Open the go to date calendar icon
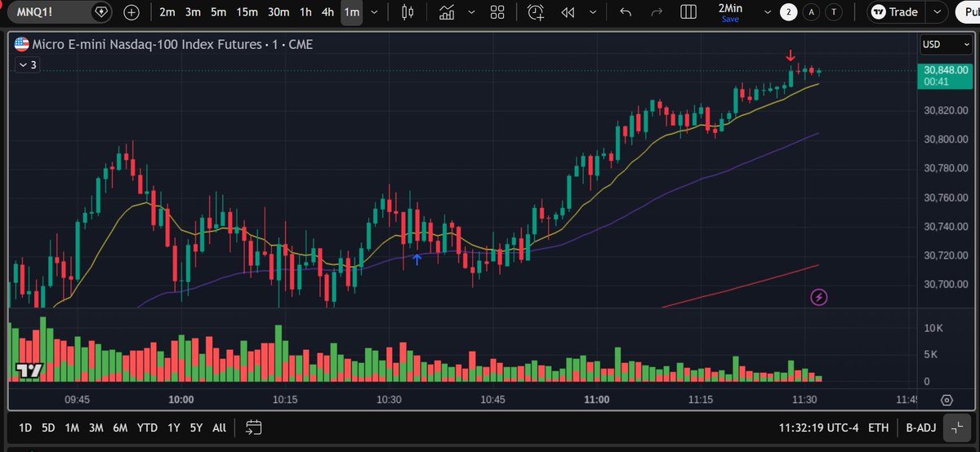 pyautogui.click(x=253, y=428)
